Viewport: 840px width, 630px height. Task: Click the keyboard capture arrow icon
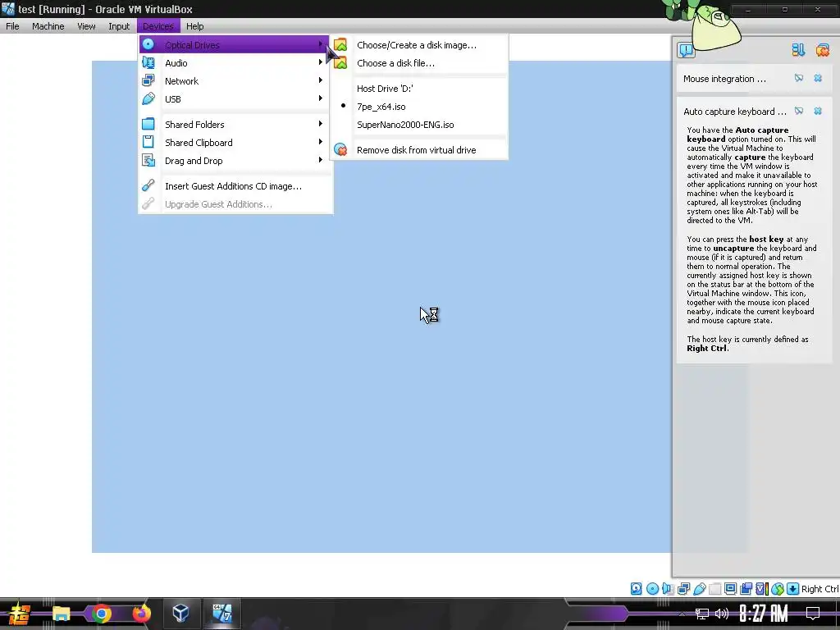[x=793, y=589]
